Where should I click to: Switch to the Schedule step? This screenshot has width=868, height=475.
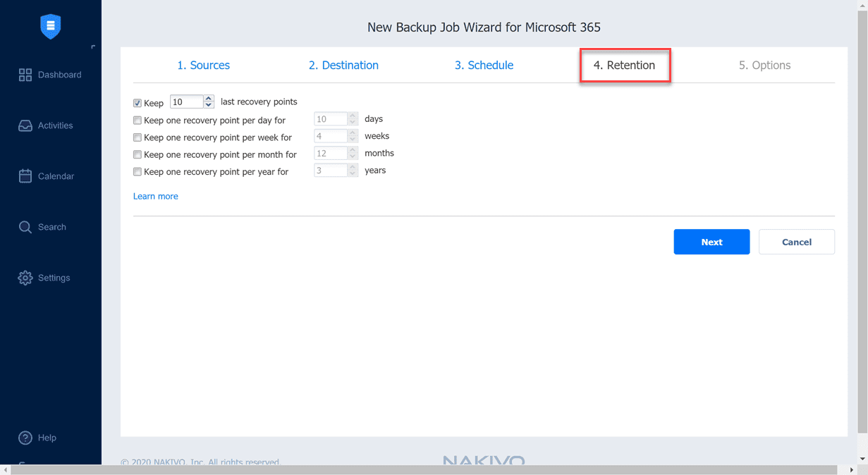pyautogui.click(x=484, y=65)
